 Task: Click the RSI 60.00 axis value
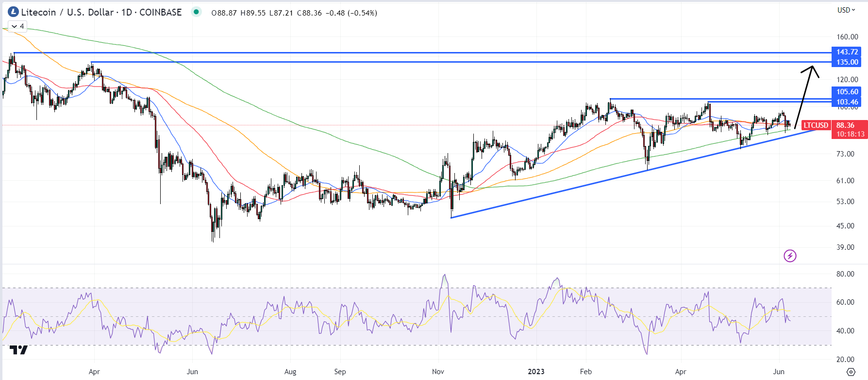(845, 302)
